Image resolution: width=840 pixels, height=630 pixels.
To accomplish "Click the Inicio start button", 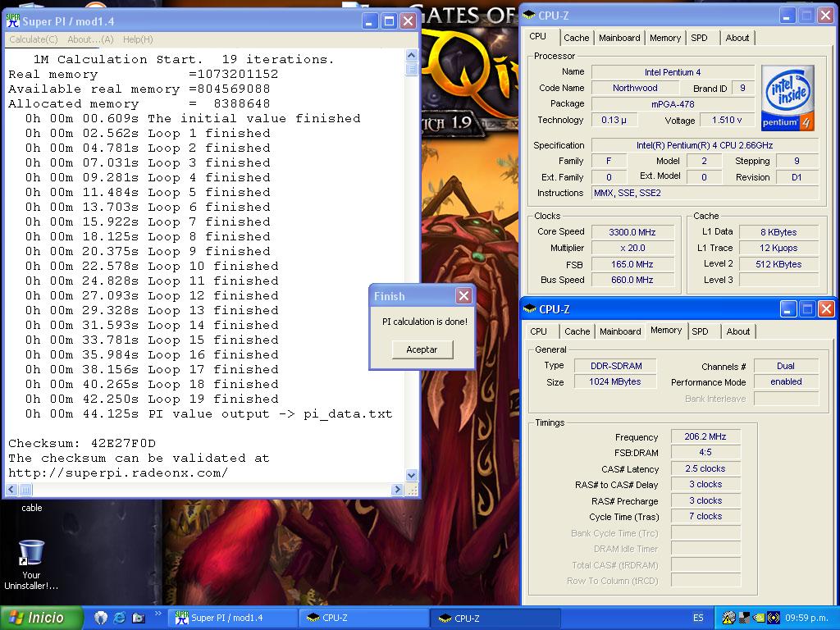I will (x=43, y=618).
